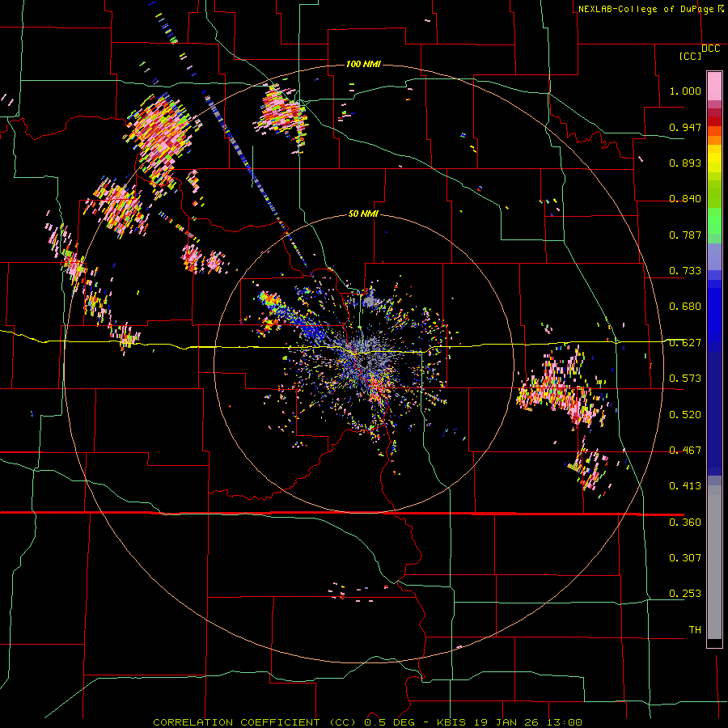Viewport: 728px width, 728px height.
Task: Click the 0.893 scale value
Action: (685, 163)
